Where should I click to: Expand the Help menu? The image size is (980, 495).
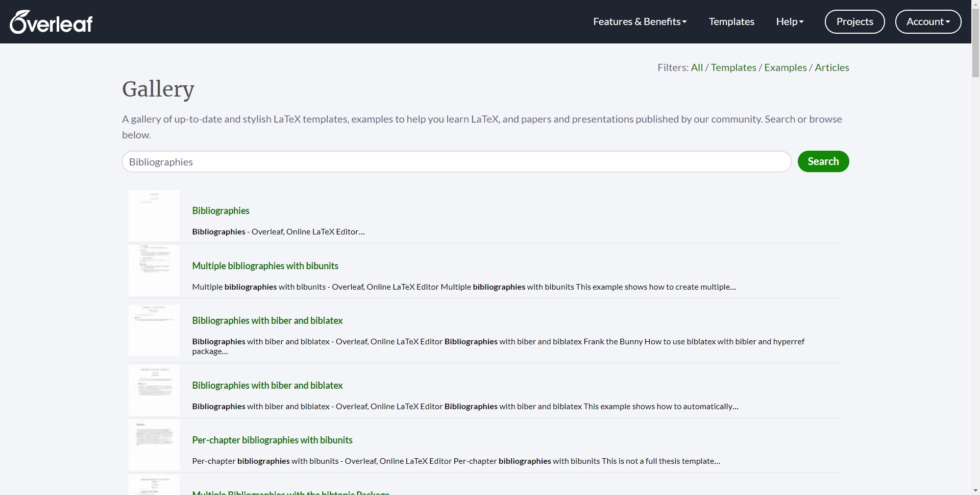pyautogui.click(x=790, y=22)
